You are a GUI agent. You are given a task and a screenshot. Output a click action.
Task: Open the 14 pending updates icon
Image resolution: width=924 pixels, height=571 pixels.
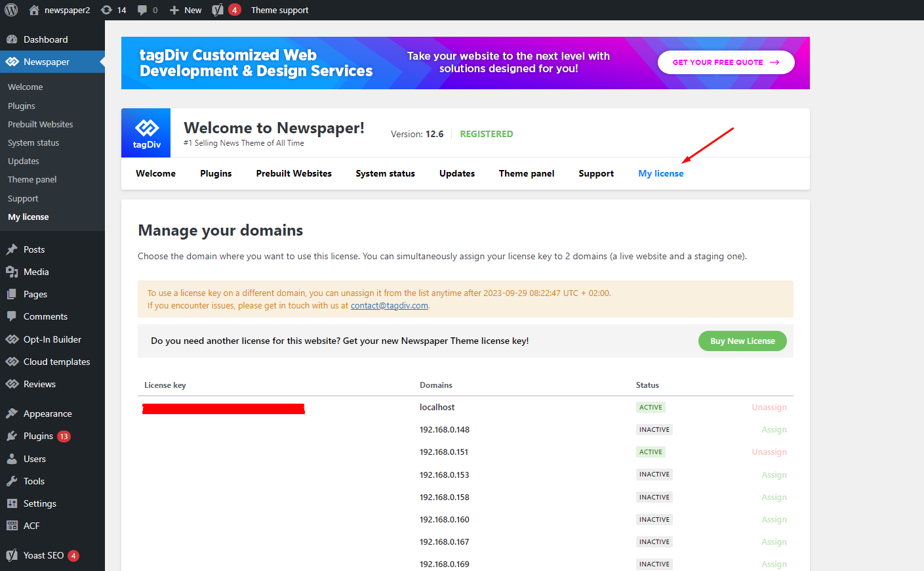click(x=106, y=10)
